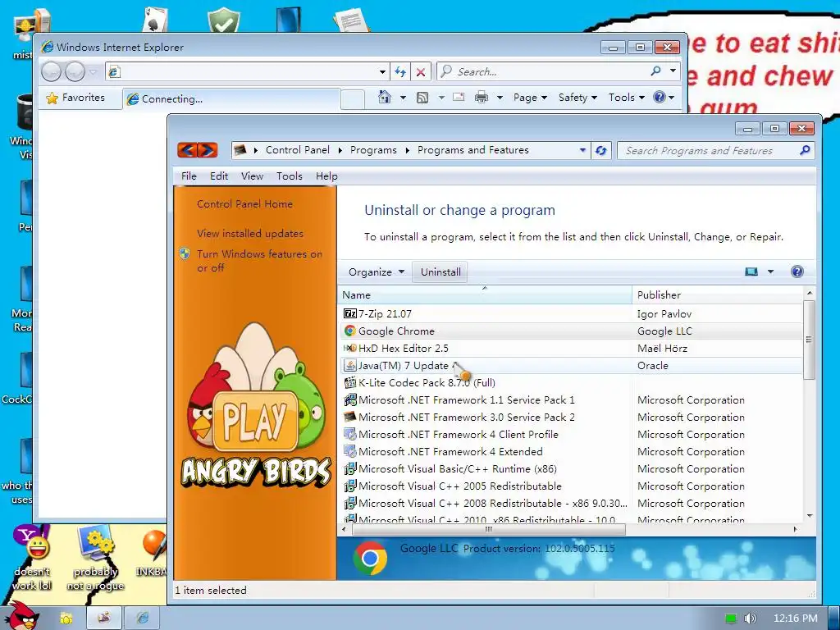This screenshot has width=840, height=630.
Task: Select Microsoft Visual C++ 2008 Redistributable row
Action: tap(571, 503)
